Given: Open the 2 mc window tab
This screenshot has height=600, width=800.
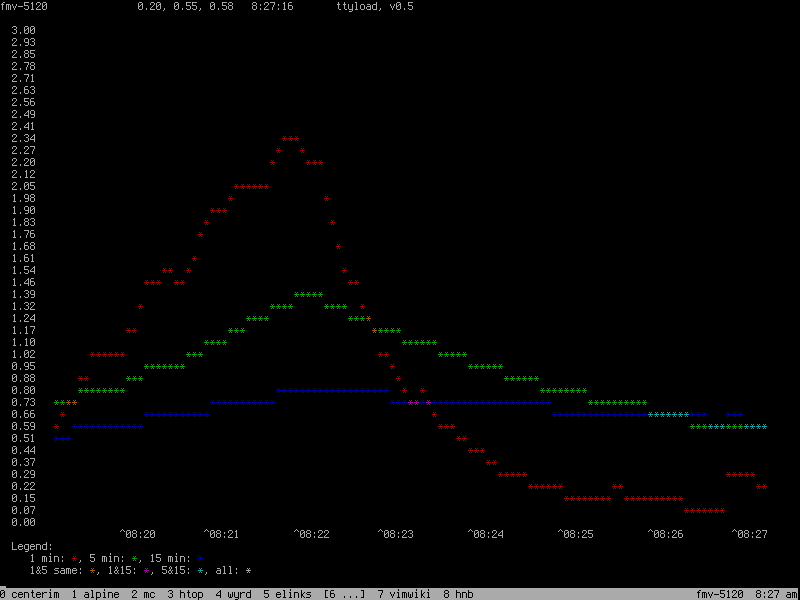Looking at the screenshot, I should [x=143, y=594].
